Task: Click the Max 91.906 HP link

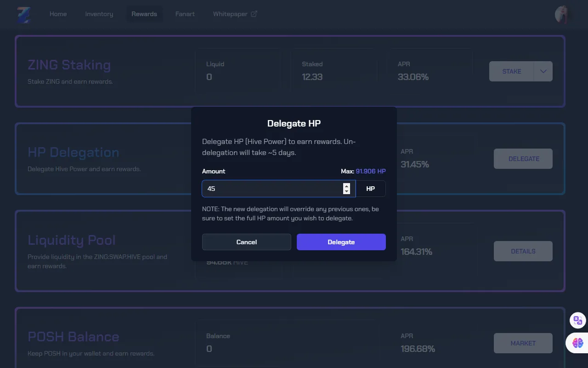Action: (370, 171)
